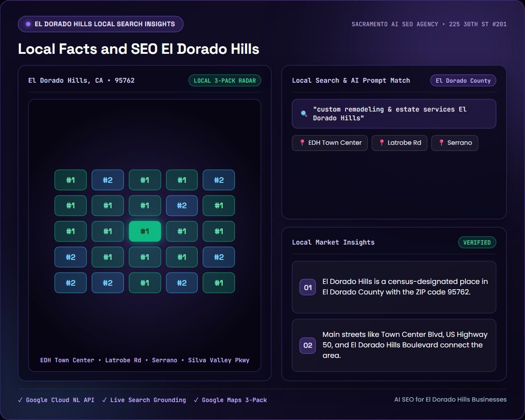The width and height of the screenshot is (525, 420).
Task: Focus the 'custom remodeling & estate services' query field
Action: click(x=394, y=114)
